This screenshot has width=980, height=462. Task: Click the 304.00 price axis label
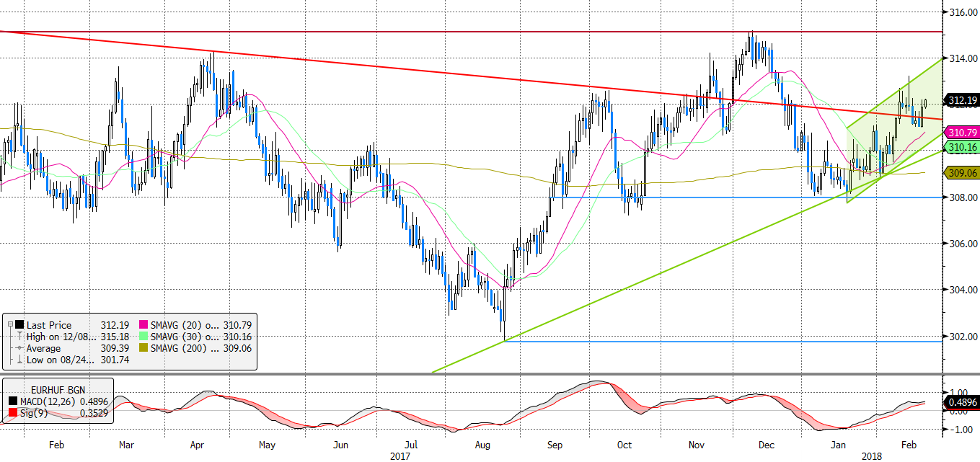[963, 290]
